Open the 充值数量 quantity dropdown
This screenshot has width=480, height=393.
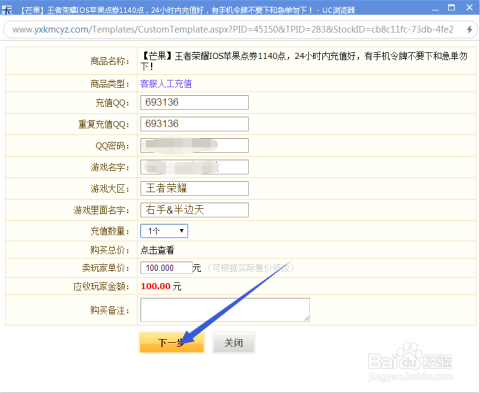pyautogui.click(x=164, y=231)
